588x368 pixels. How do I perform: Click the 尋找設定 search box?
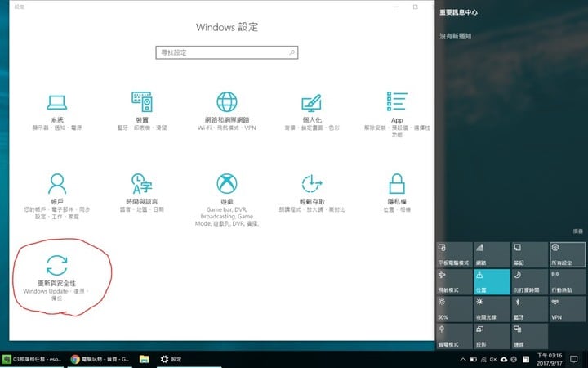tap(227, 52)
